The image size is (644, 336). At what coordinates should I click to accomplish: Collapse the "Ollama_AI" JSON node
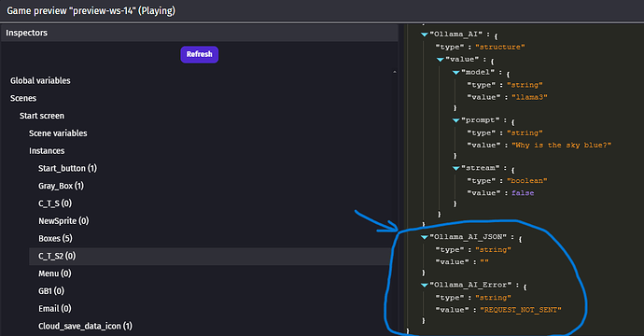[425, 35]
